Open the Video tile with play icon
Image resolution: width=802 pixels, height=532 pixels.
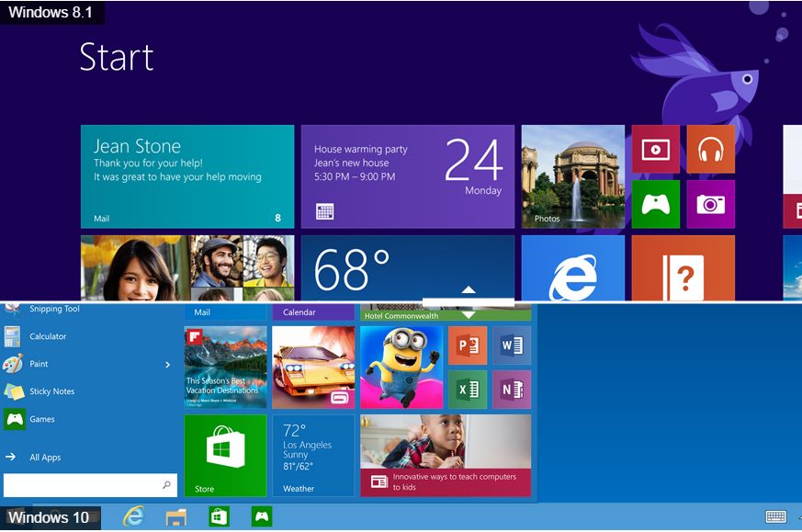point(656,150)
